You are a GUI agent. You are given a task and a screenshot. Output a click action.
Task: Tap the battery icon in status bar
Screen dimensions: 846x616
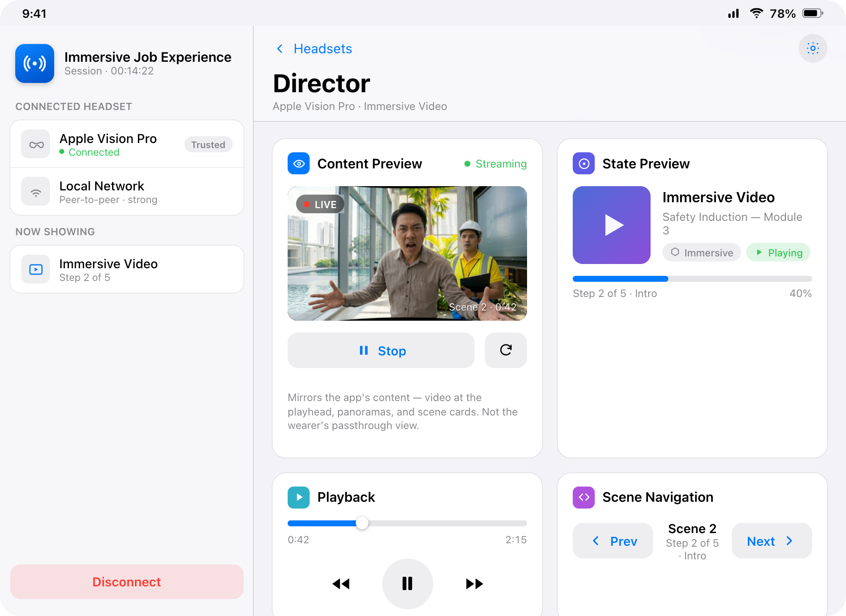pyautogui.click(x=813, y=14)
